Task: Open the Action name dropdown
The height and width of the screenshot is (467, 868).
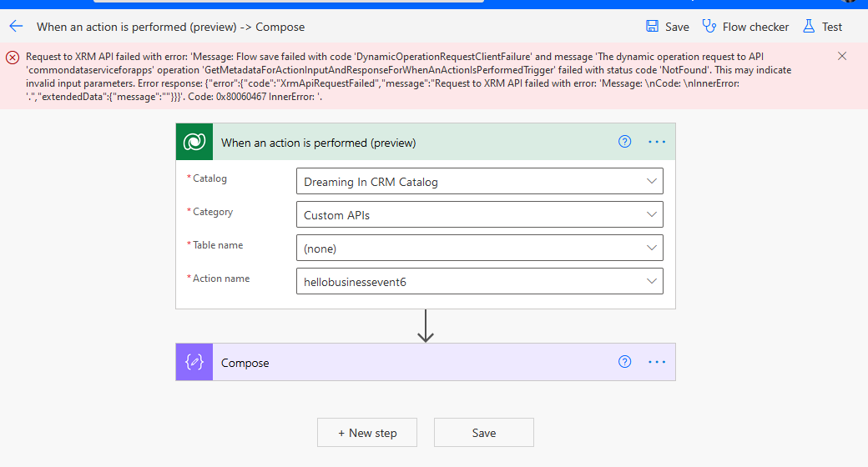Action: tap(651, 281)
